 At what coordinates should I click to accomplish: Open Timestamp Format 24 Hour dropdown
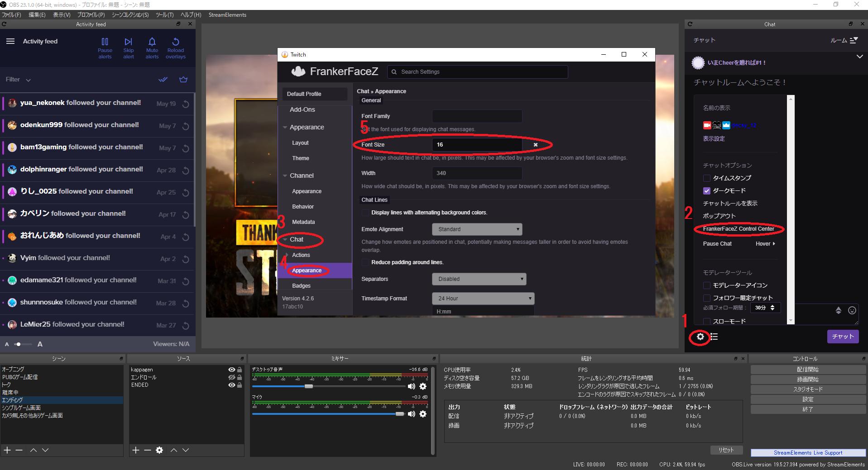(x=483, y=299)
